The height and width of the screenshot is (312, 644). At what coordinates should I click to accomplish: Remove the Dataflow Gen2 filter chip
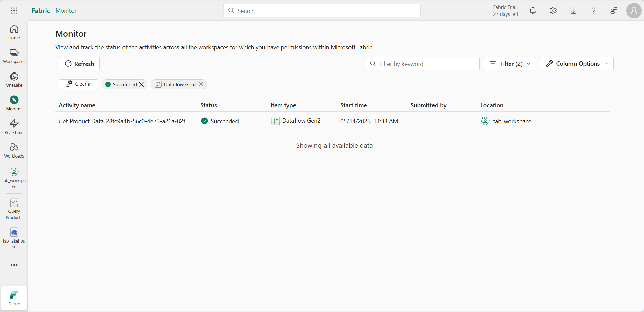[x=201, y=84]
